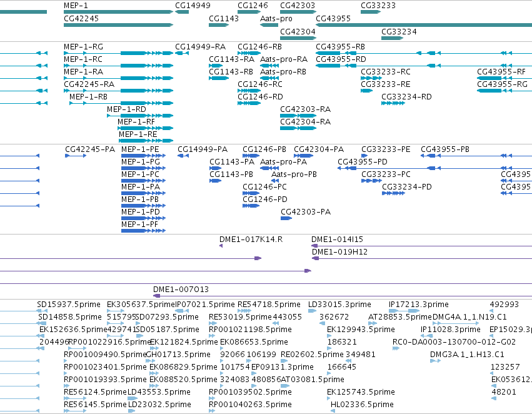Viewport: 532px width, 414px height.
Task: Click protein label CG1246-PB
Action: pos(264,149)
